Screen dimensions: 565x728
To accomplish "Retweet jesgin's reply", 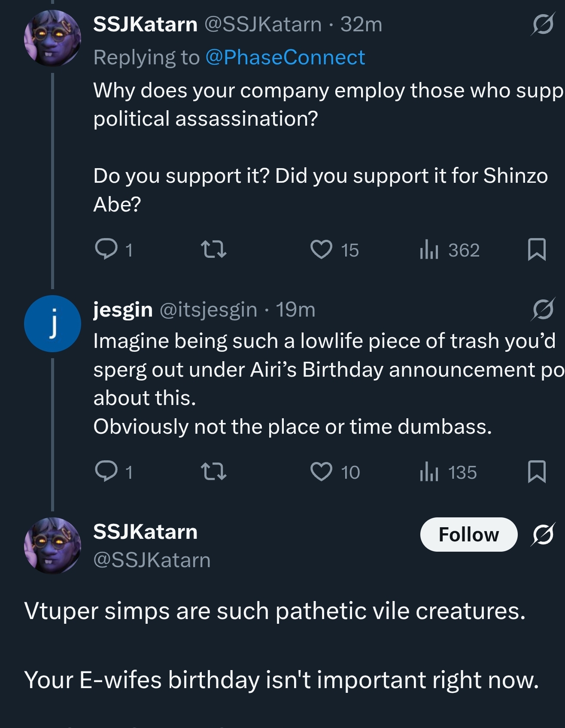I will tap(214, 471).
